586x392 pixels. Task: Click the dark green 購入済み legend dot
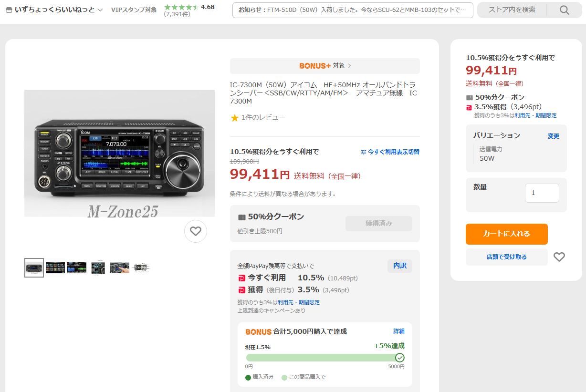point(248,377)
